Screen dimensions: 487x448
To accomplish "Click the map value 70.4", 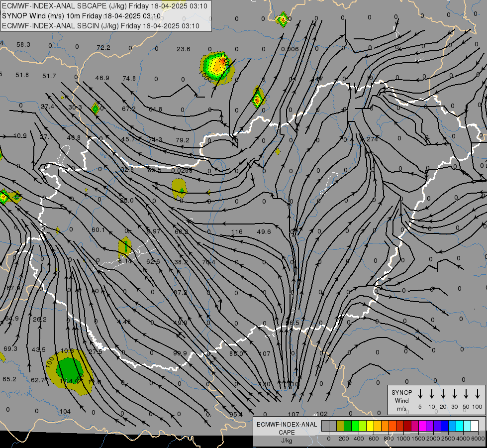I will tap(208, 262).
